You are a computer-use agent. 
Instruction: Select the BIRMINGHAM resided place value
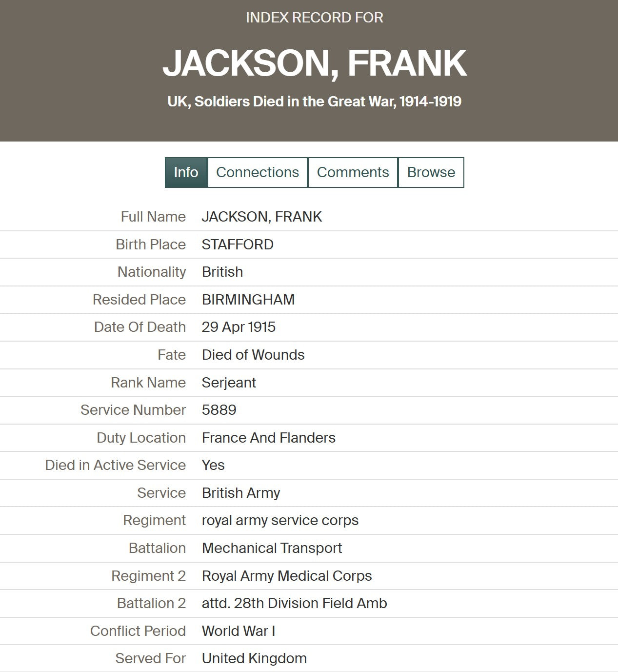[248, 300]
